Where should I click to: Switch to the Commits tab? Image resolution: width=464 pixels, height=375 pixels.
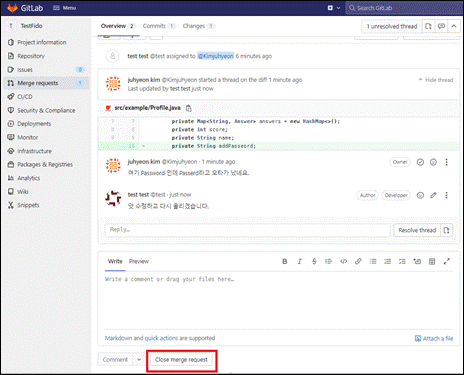tap(159, 26)
